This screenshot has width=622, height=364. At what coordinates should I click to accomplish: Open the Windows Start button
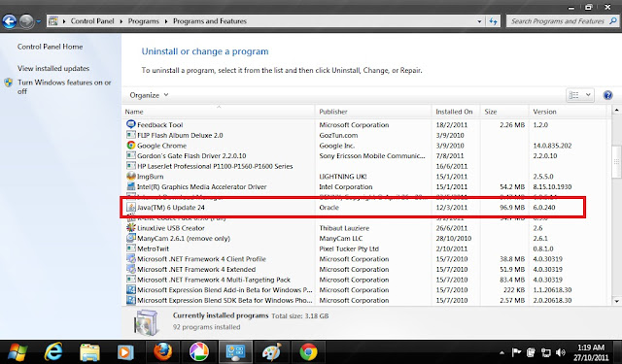(17, 352)
